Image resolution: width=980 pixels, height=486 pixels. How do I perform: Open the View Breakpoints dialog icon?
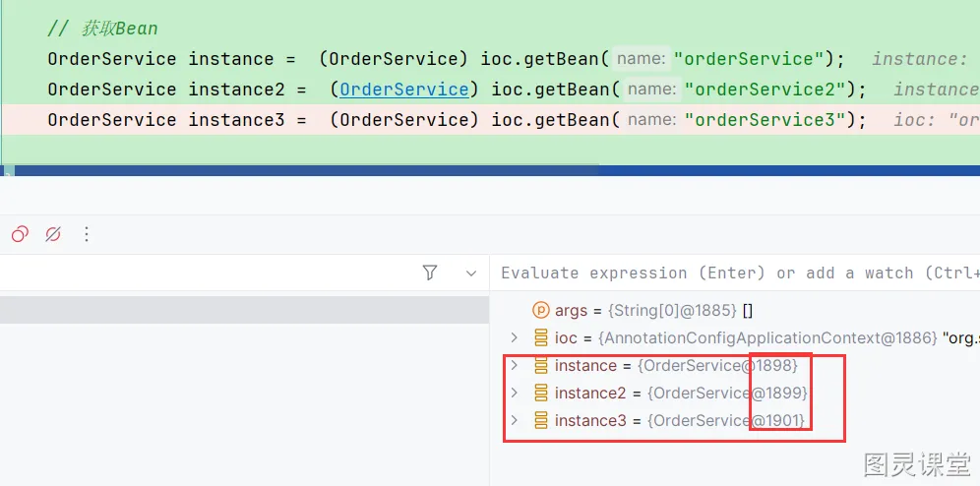coord(20,234)
